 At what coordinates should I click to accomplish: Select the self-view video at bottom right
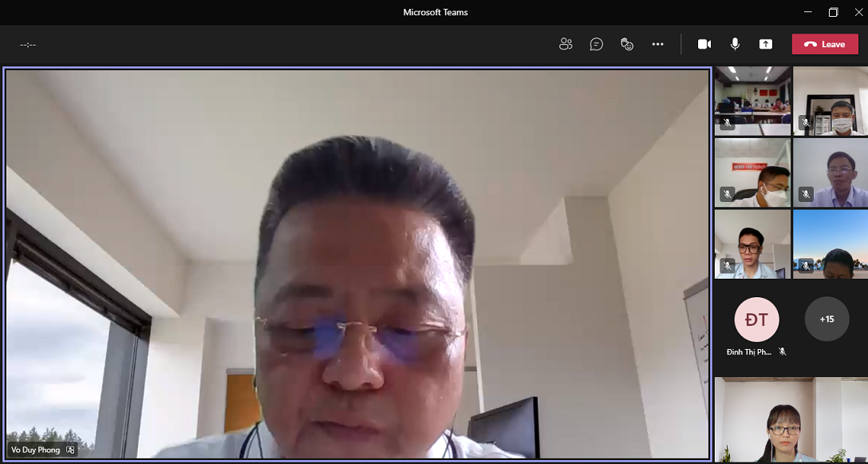click(790, 420)
